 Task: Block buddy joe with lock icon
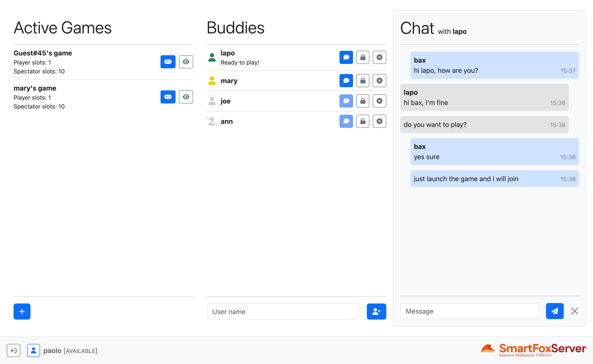click(363, 101)
